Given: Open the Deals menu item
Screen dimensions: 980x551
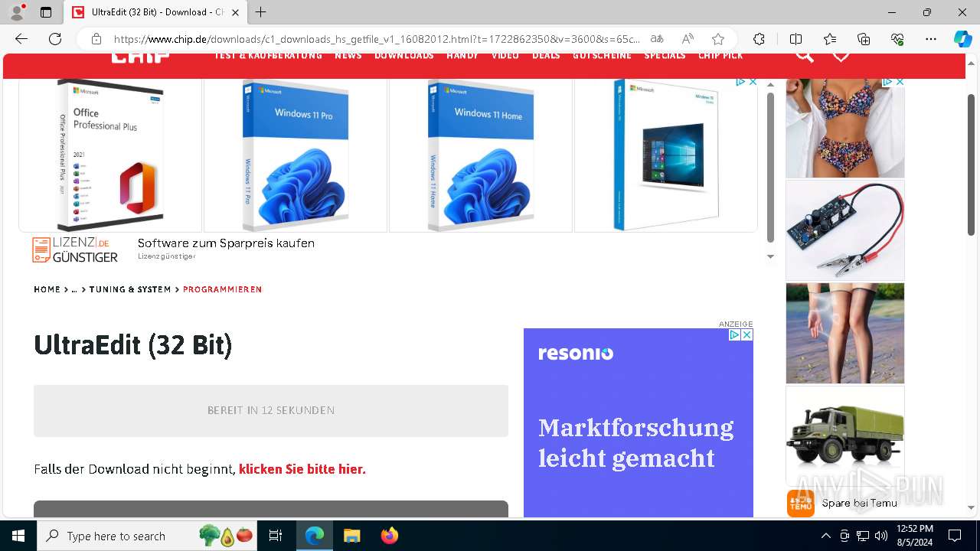Looking at the screenshot, I should (x=546, y=55).
